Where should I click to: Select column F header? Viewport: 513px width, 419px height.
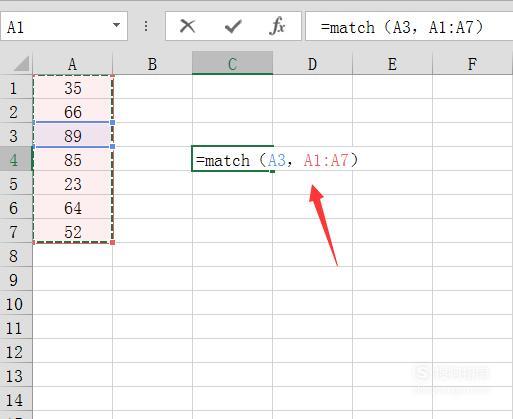(472, 64)
